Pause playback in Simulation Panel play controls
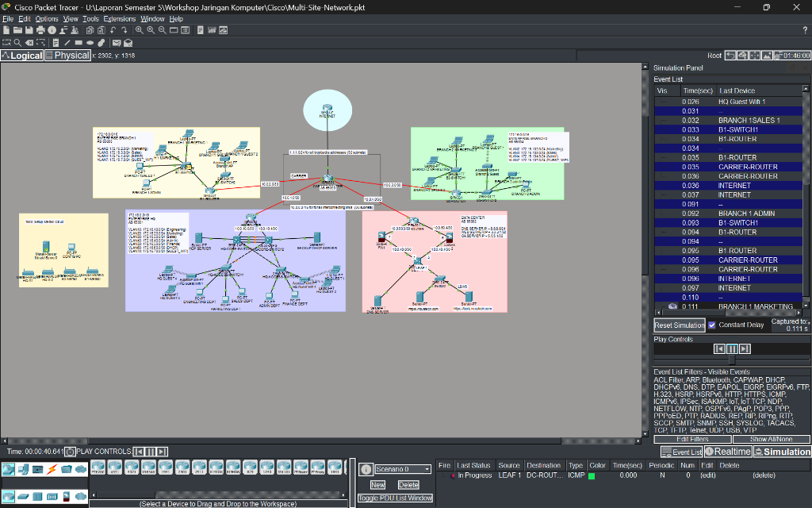Screen dimensions: 812x508 tap(732, 349)
